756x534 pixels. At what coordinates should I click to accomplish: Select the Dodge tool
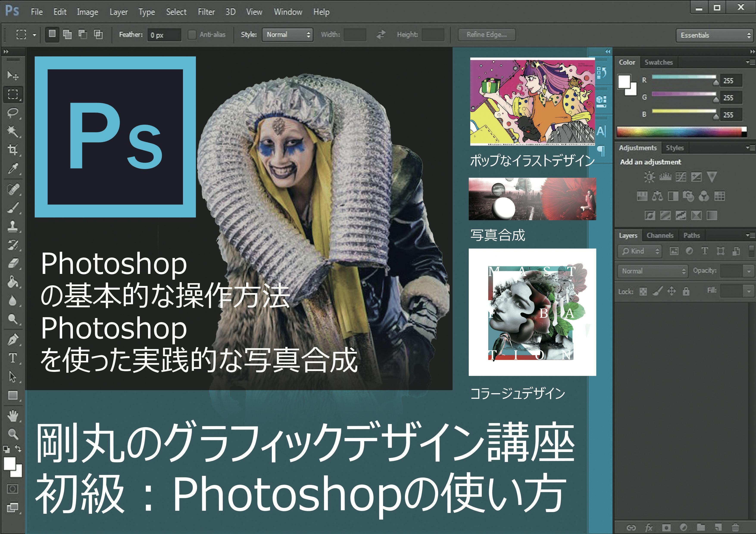coord(13,319)
